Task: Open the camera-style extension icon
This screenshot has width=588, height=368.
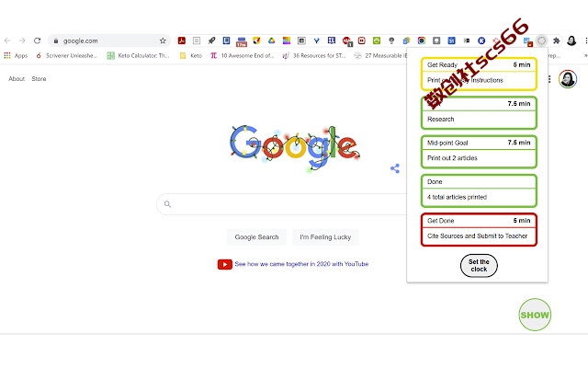Action: (x=422, y=40)
